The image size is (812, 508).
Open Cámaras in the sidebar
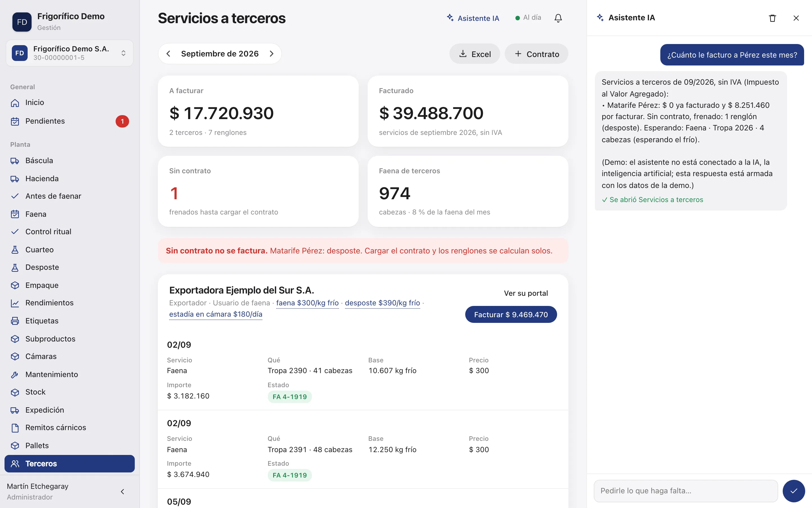point(69,356)
